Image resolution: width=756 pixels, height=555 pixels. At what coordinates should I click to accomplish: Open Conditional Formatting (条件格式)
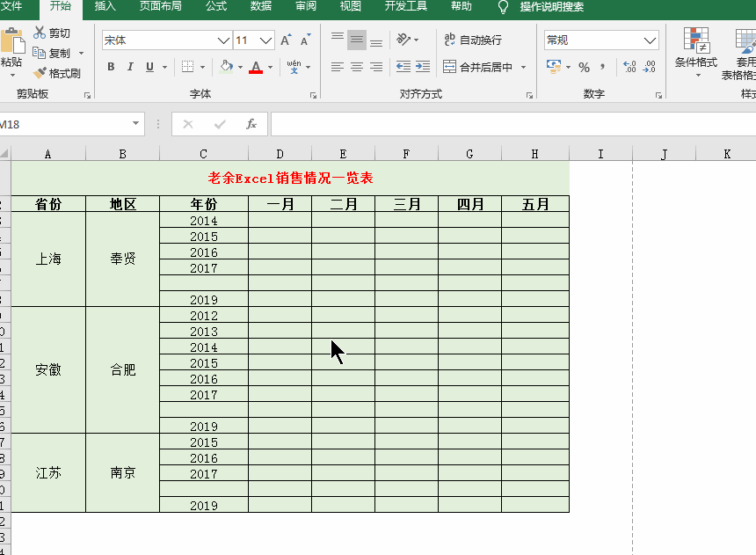point(696,52)
